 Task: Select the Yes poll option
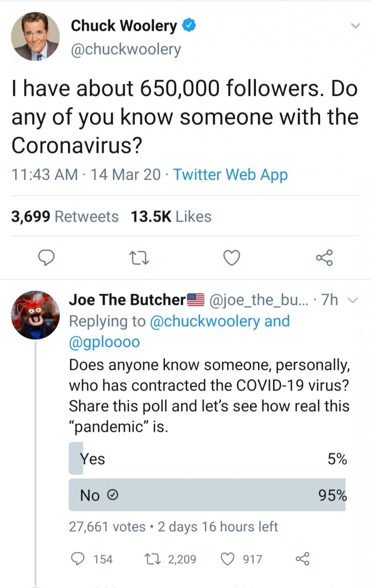coord(208,459)
